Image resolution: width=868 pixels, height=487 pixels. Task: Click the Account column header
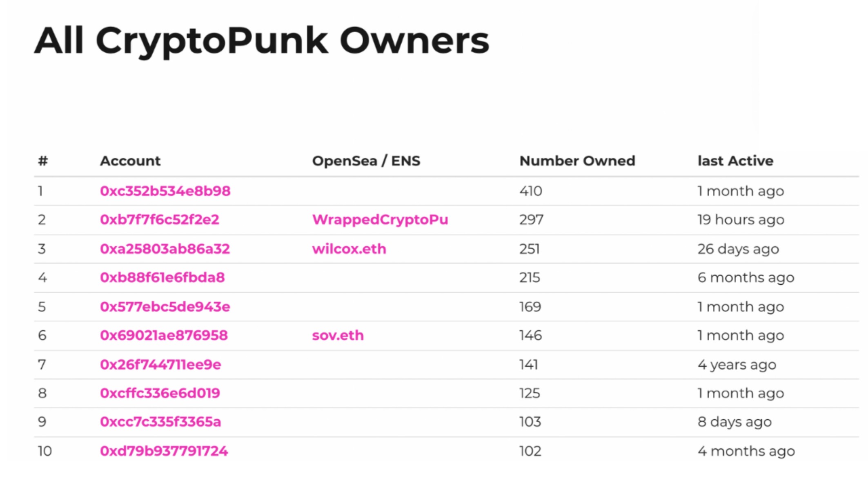point(130,161)
